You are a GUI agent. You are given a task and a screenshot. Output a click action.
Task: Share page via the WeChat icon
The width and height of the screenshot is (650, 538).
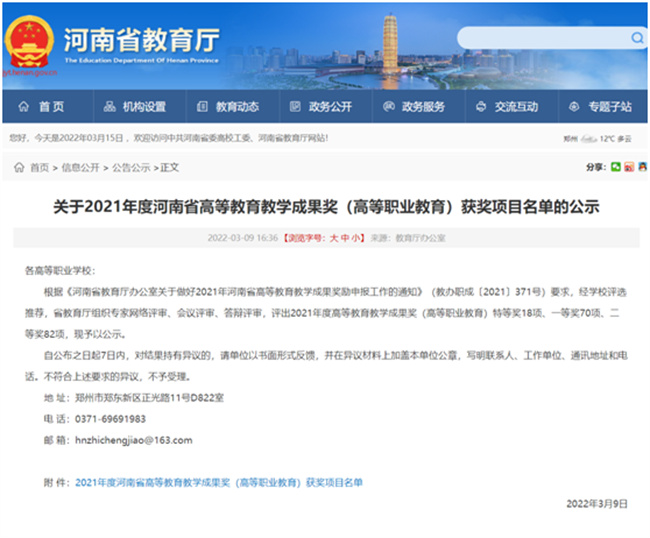pyautogui.click(x=616, y=167)
